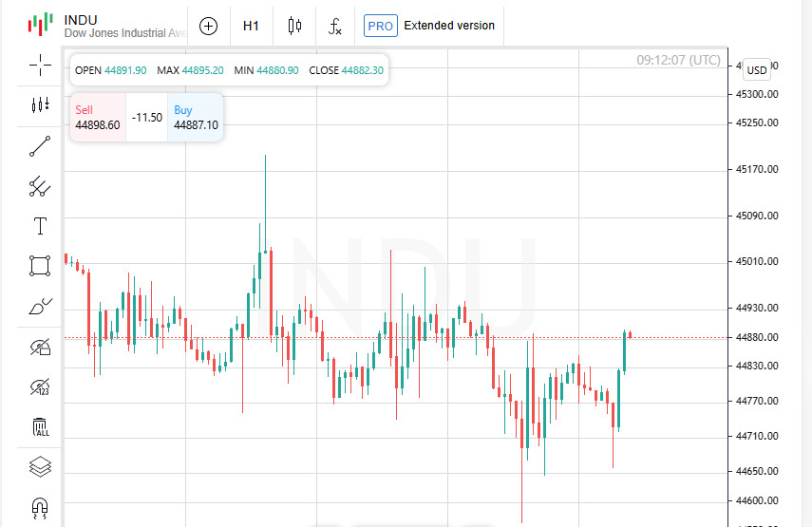Screen dimensions: 812x527
Task: Select the brush drawing tool
Action: [40, 307]
